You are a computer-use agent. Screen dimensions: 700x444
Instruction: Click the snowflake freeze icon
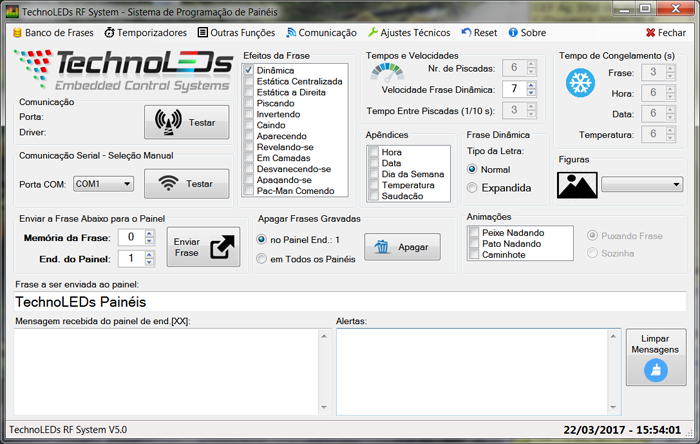pos(580,83)
